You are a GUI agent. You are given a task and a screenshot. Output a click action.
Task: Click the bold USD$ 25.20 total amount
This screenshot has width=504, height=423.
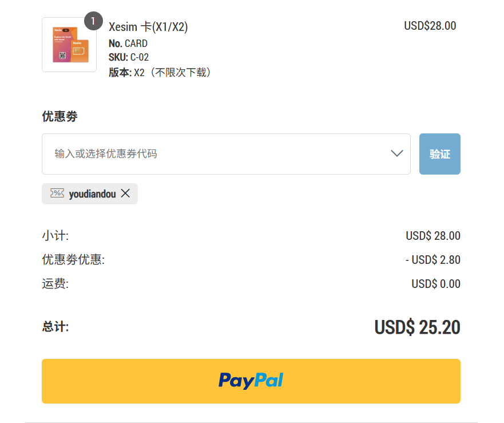tap(417, 327)
